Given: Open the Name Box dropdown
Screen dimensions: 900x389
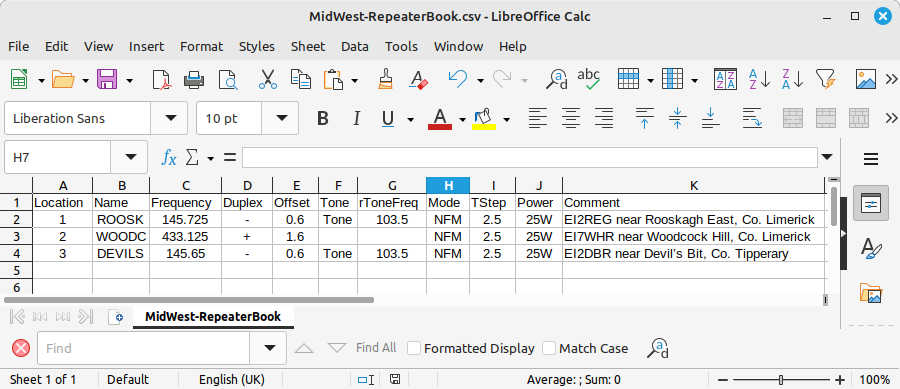Looking at the screenshot, I should [131, 157].
